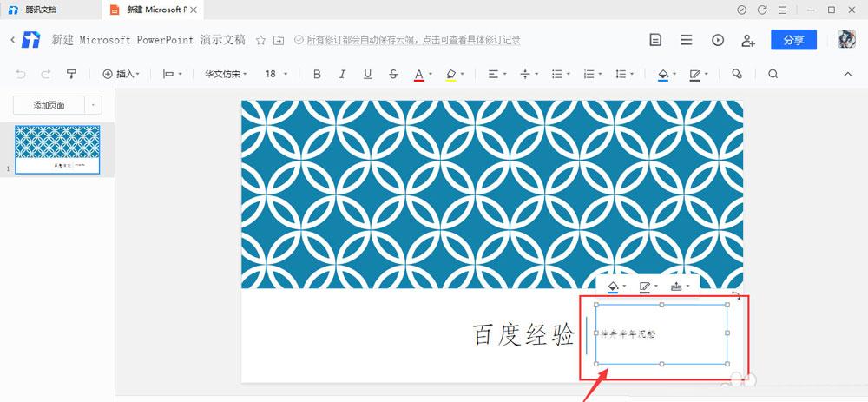Toggle underline formatting

pos(368,74)
